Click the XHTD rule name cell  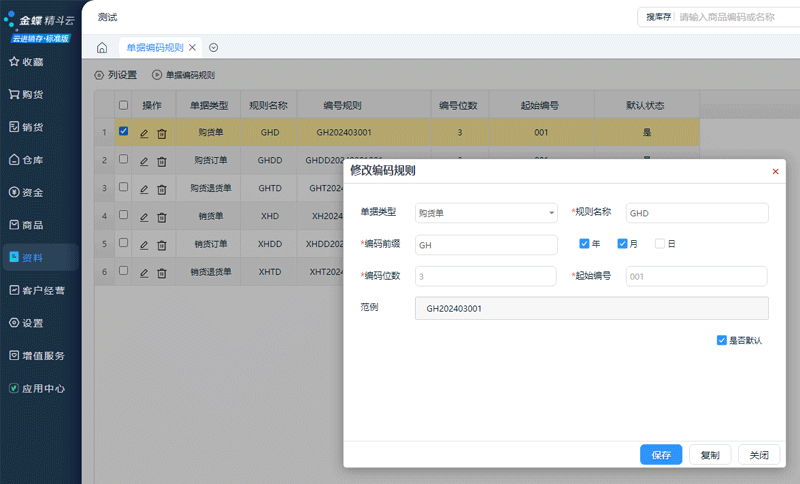(x=269, y=272)
